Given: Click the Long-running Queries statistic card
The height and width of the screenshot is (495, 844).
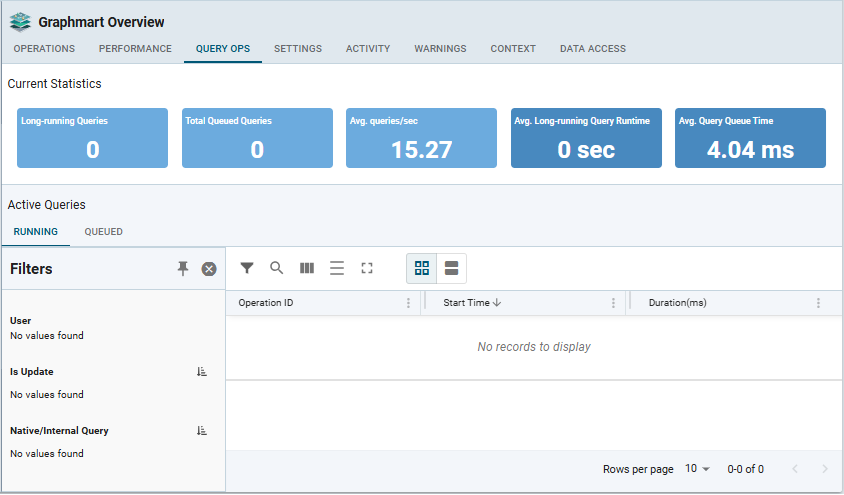Looking at the screenshot, I should pyautogui.click(x=92, y=138).
